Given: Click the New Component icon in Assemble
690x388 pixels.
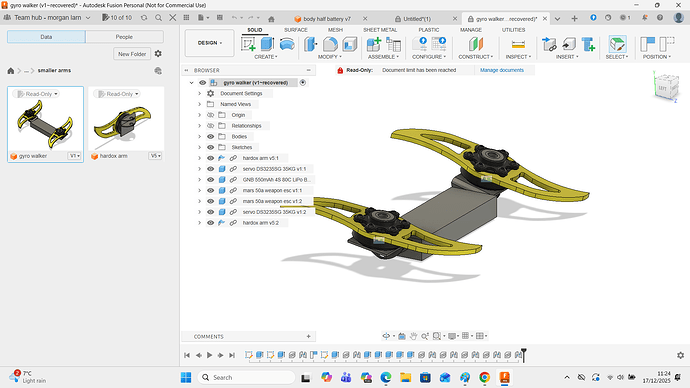Looking at the screenshot, I should pyautogui.click(x=374, y=44).
